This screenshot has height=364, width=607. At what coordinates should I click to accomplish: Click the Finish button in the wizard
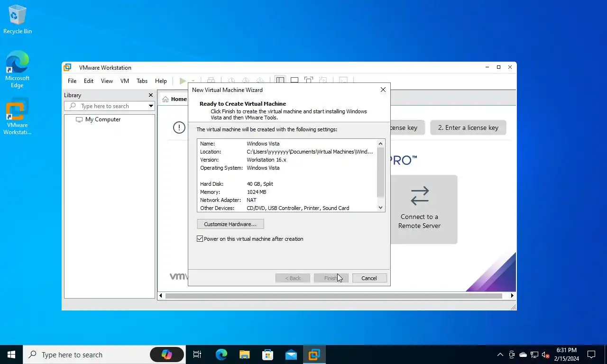coord(331,278)
